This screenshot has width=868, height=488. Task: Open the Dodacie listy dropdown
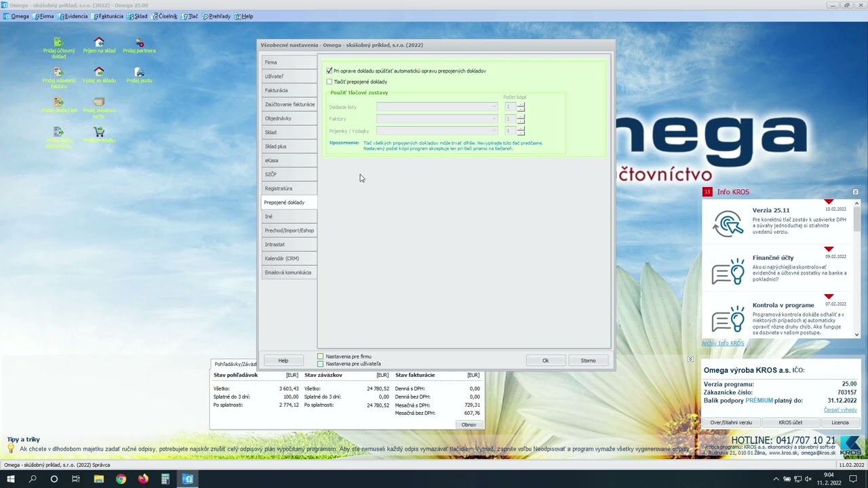pyautogui.click(x=437, y=107)
